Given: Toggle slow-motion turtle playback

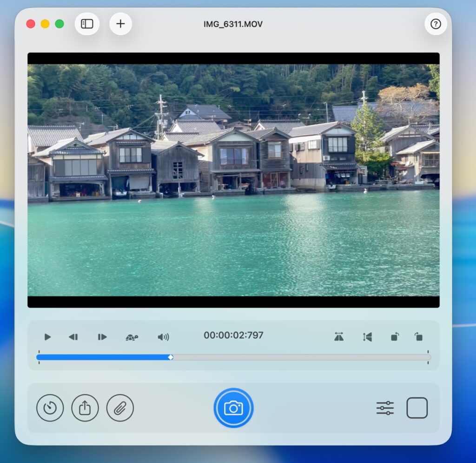Looking at the screenshot, I should click(132, 337).
